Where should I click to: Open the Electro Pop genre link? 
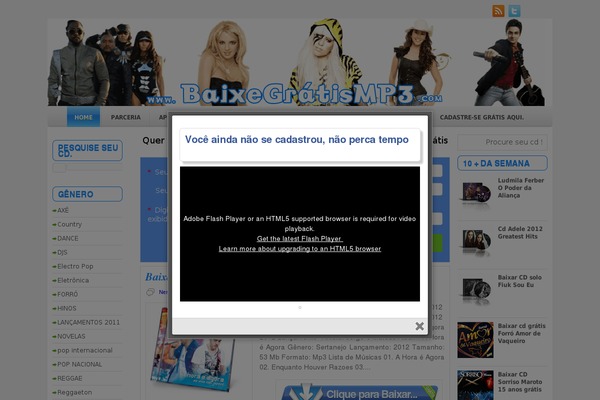point(75,266)
